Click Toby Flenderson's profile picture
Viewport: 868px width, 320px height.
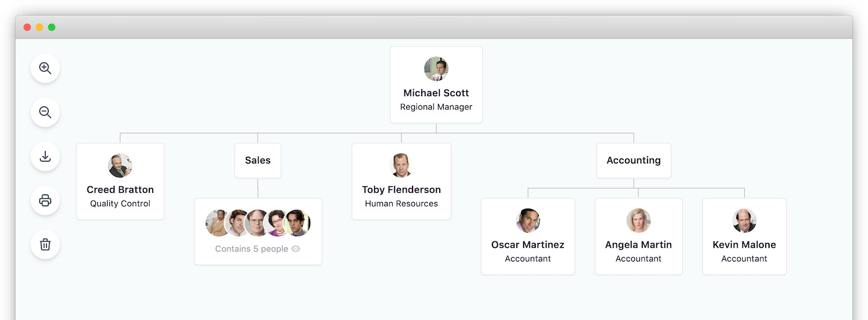(x=401, y=165)
